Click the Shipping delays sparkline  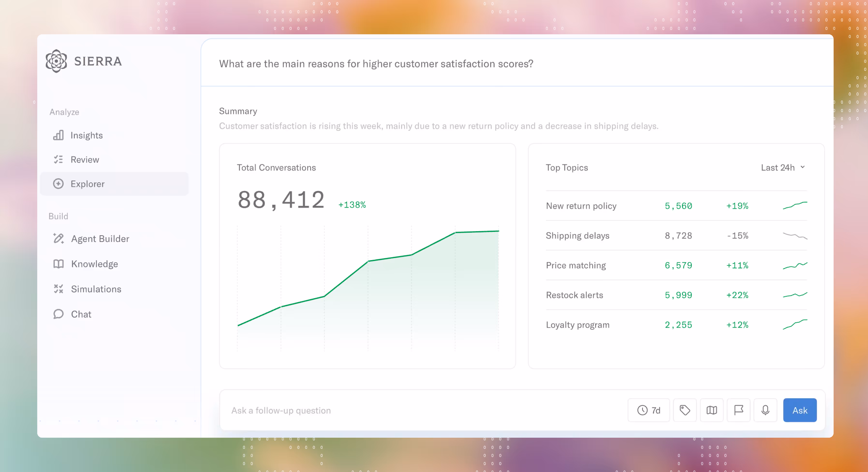click(795, 236)
